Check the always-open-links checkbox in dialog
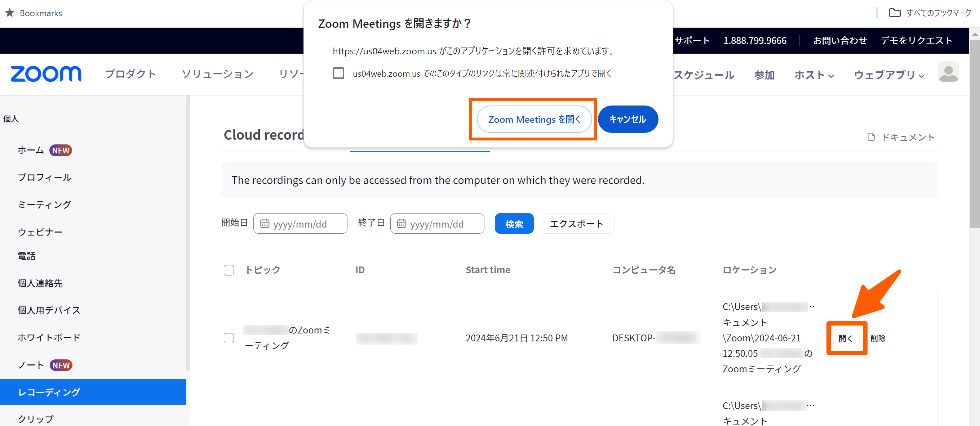Image resolution: width=980 pixels, height=426 pixels. 338,73
